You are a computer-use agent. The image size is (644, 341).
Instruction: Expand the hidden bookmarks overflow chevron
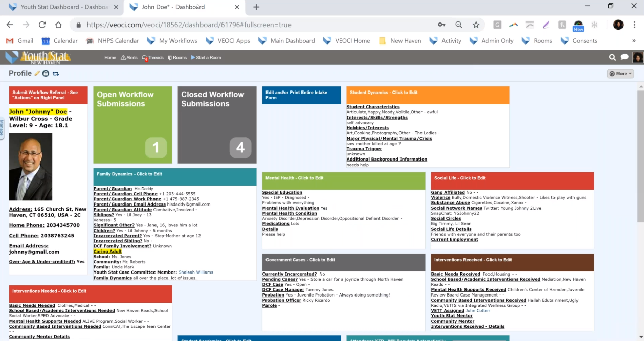(x=634, y=41)
